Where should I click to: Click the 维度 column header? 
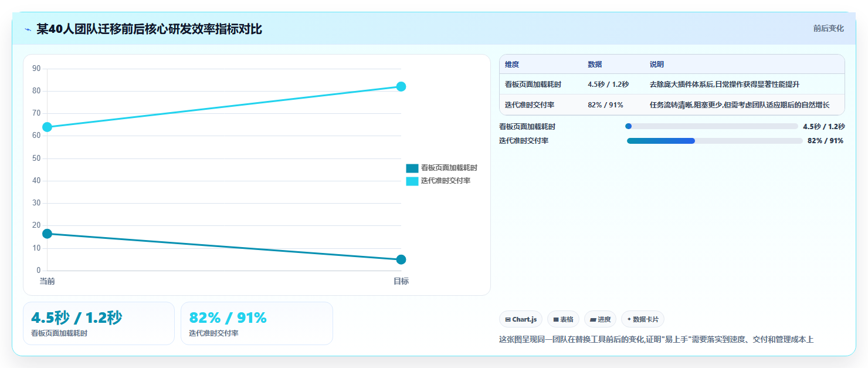pyautogui.click(x=512, y=65)
